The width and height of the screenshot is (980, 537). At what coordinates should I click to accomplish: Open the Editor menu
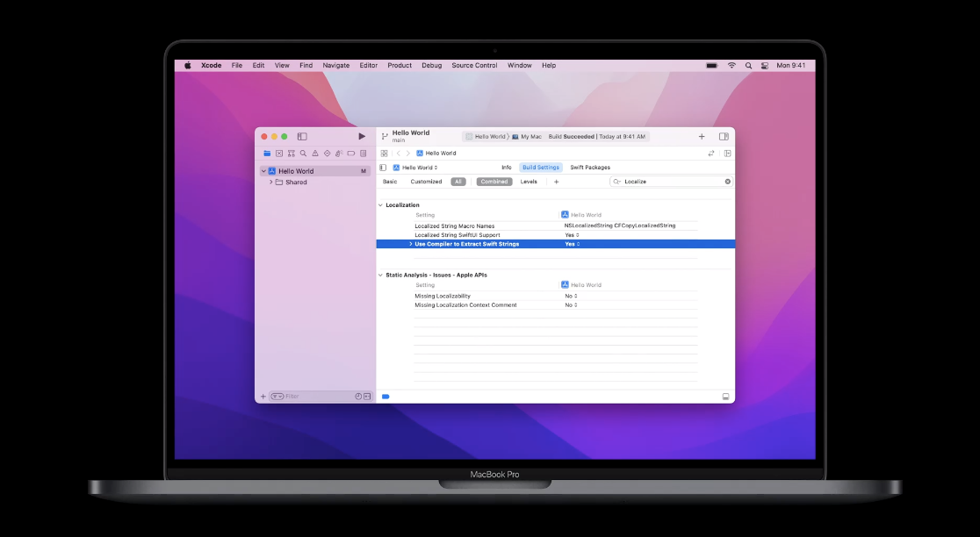[368, 65]
